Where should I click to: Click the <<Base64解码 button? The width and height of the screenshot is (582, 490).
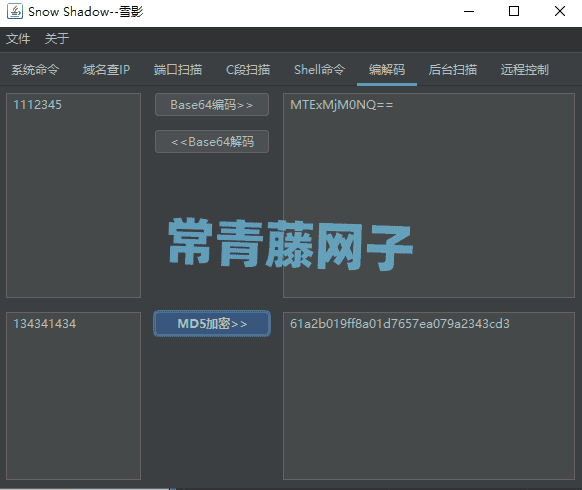pyautogui.click(x=212, y=141)
